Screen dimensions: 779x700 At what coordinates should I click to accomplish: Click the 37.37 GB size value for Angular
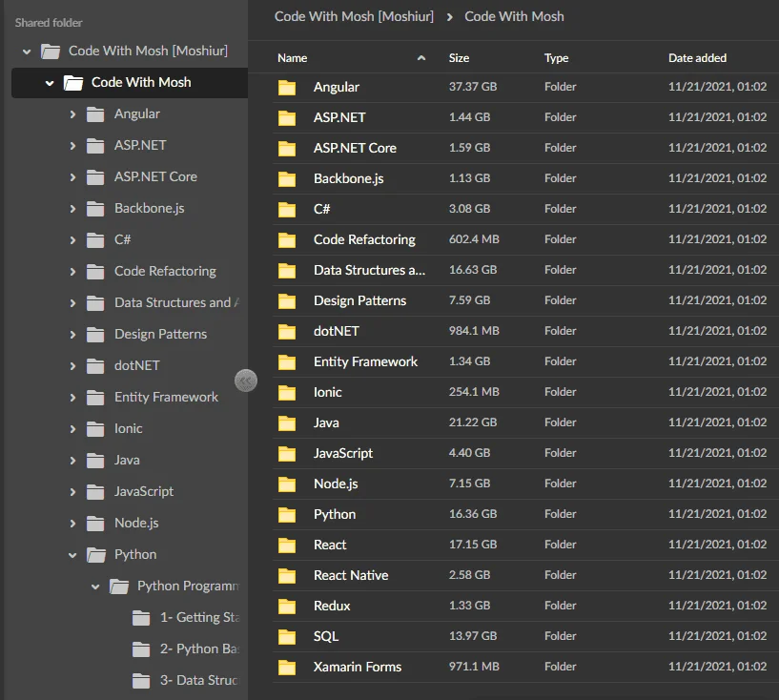coord(473,87)
